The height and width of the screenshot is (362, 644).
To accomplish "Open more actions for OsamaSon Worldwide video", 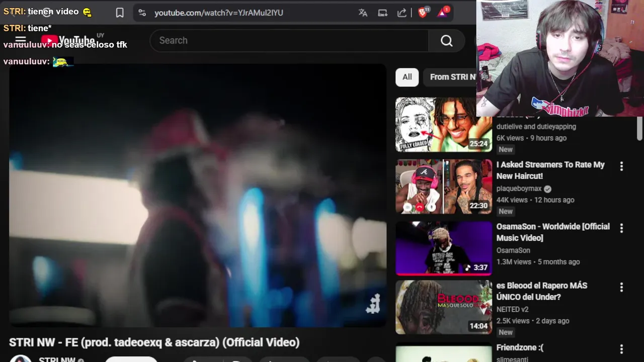I will pyautogui.click(x=621, y=228).
